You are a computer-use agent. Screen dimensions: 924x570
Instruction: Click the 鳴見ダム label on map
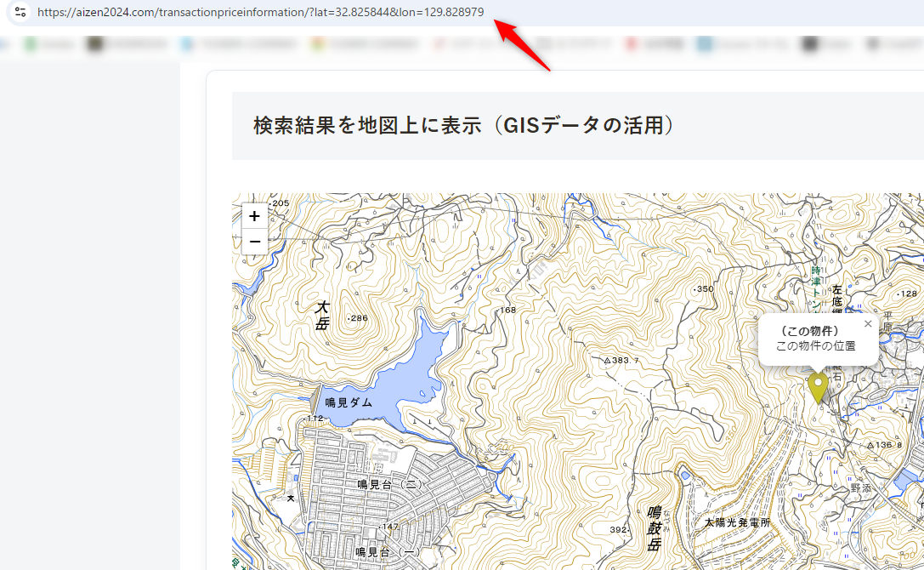[349, 402]
